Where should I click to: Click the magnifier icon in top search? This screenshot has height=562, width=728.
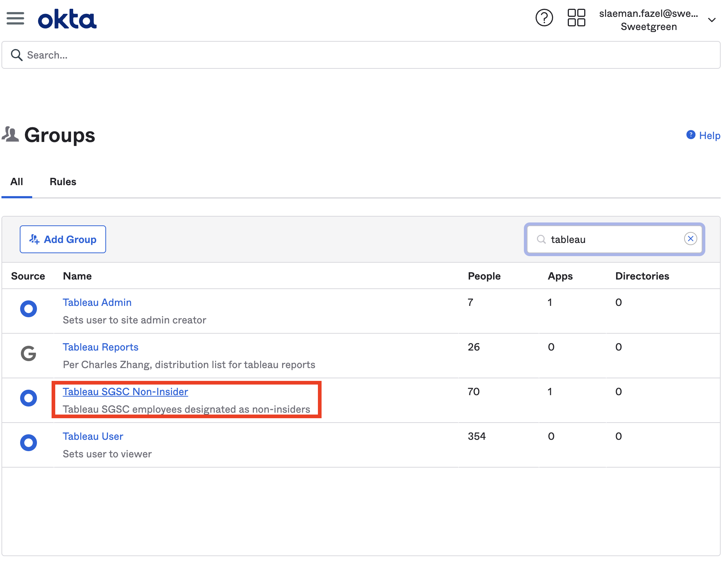point(17,55)
